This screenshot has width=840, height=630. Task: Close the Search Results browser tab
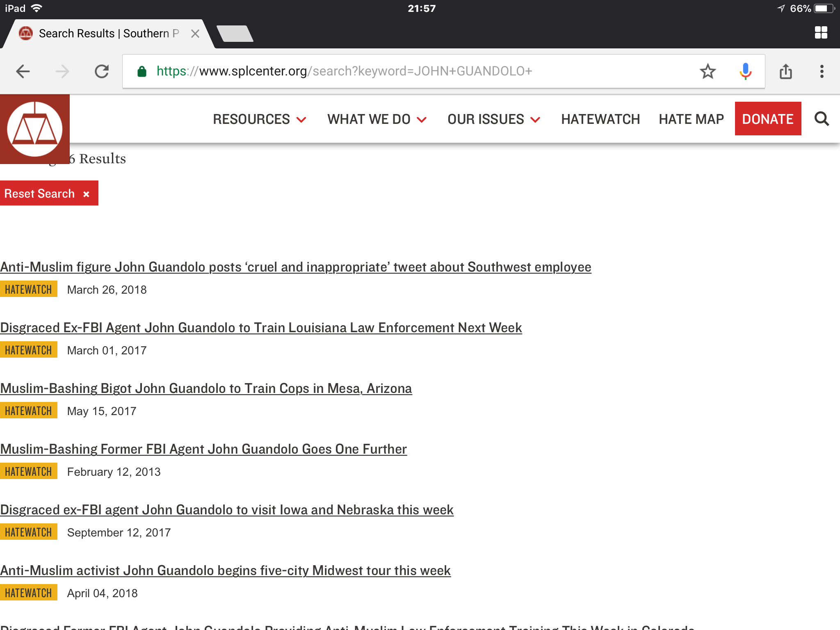coord(195,34)
